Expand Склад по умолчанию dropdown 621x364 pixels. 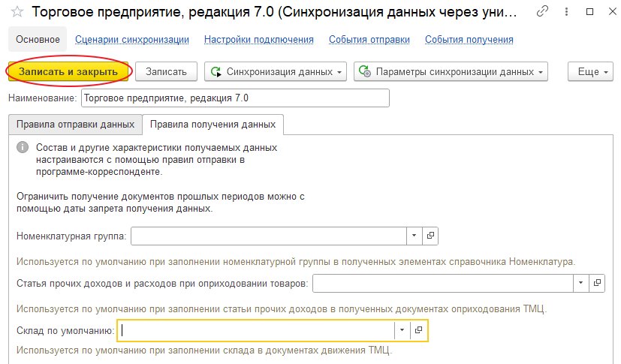[x=402, y=330]
